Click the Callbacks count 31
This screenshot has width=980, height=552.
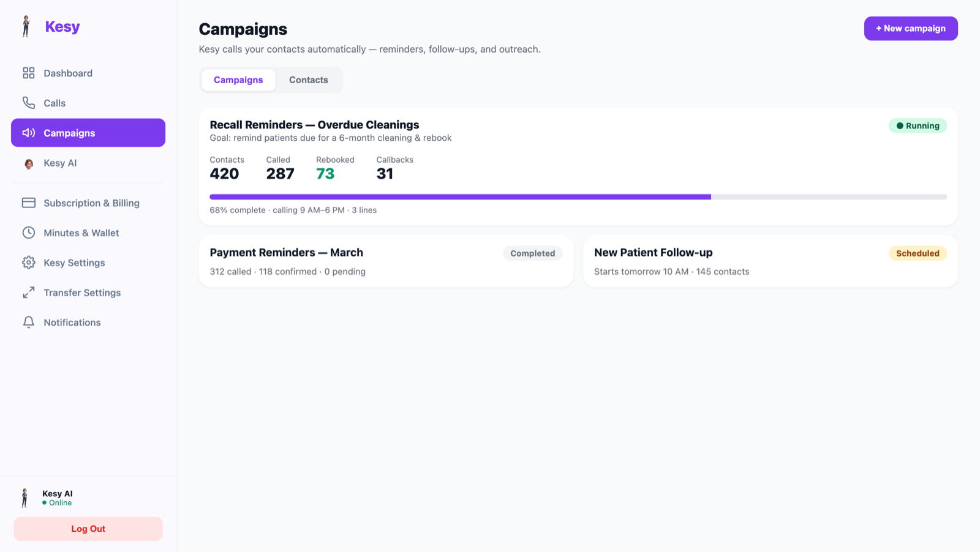(x=385, y=174)
